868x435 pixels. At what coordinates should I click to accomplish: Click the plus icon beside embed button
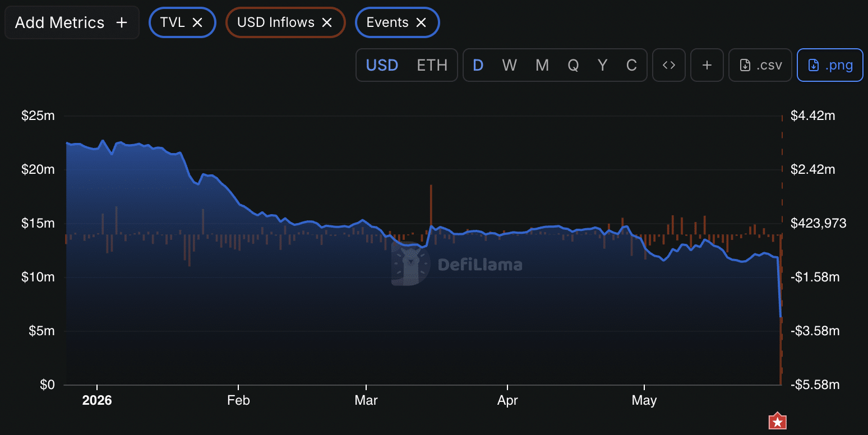pyautogui.click(x=707, y=65)
